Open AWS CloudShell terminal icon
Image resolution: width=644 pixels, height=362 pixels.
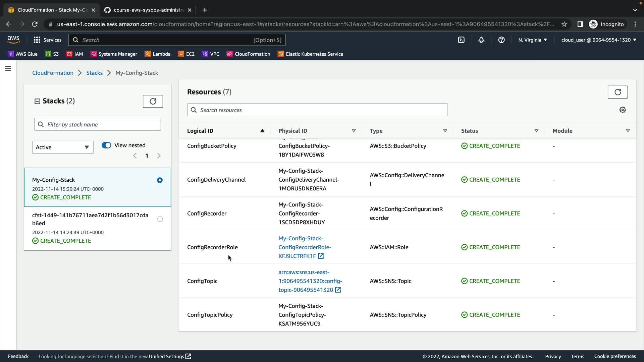461,40
